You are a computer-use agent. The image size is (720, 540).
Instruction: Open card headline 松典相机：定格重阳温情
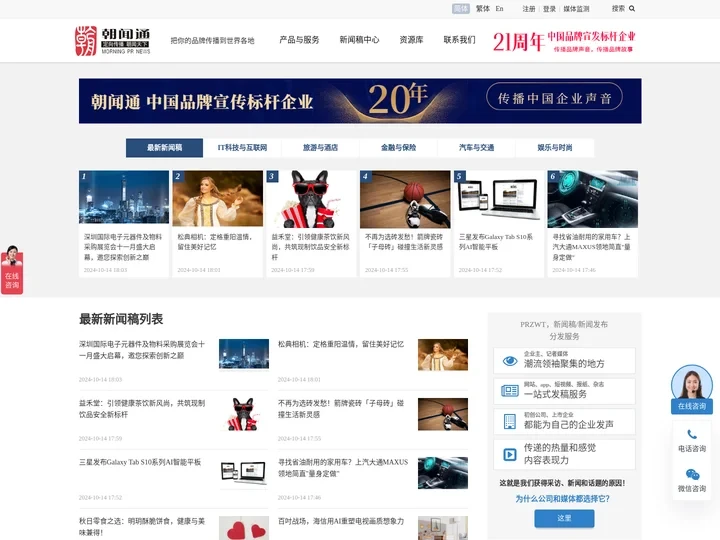pyautogui.click(x=215, y=242)
